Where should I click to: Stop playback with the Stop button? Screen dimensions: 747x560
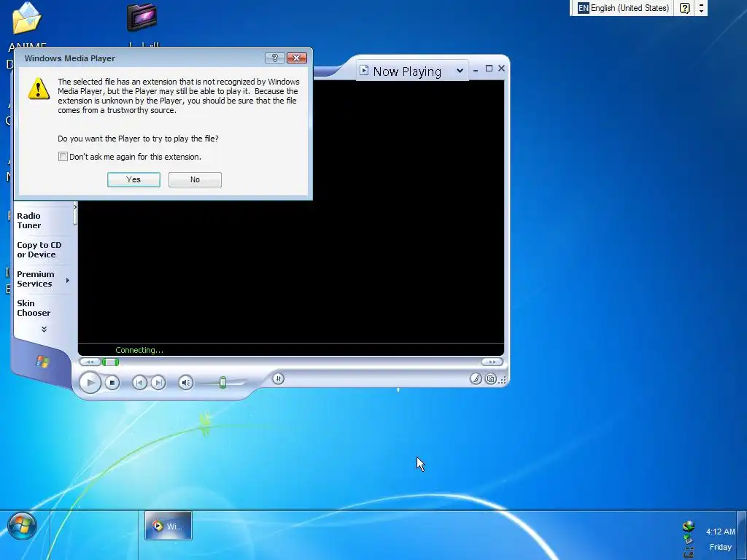click(x=112, y=382)
